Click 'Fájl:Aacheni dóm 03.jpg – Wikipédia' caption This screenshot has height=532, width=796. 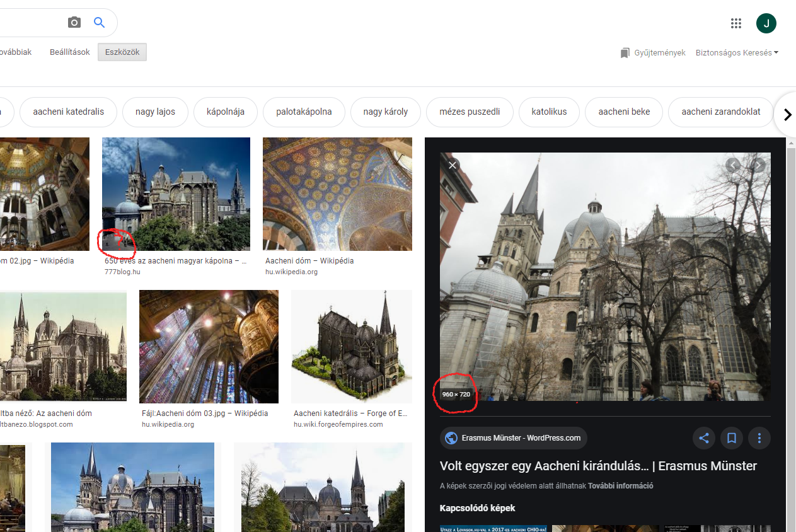click(205, 413)
